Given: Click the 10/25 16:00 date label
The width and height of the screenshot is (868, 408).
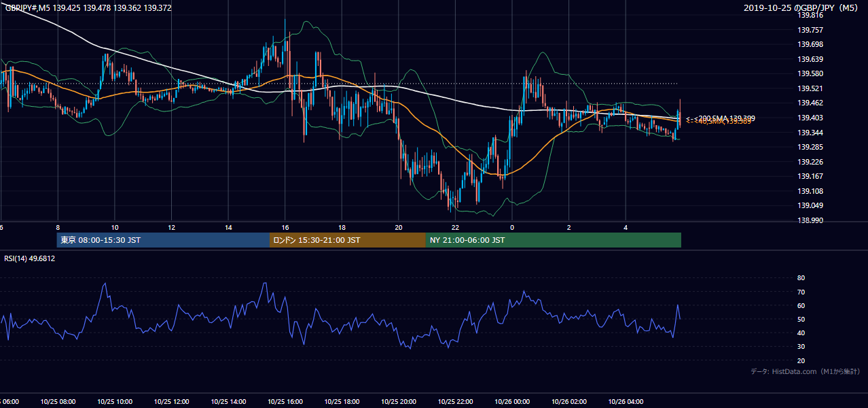Looking at the screenshot, I should 285,401.
